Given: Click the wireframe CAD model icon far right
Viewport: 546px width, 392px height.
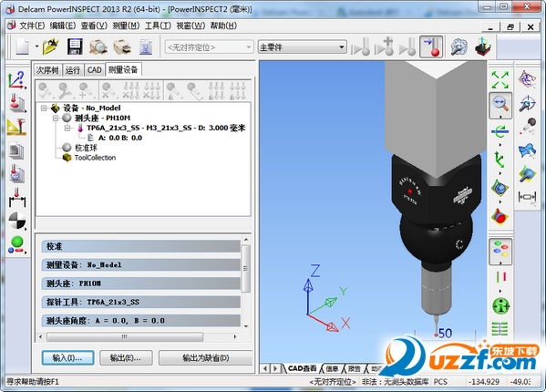Looking at the screenshot, I should click(528, 79).
